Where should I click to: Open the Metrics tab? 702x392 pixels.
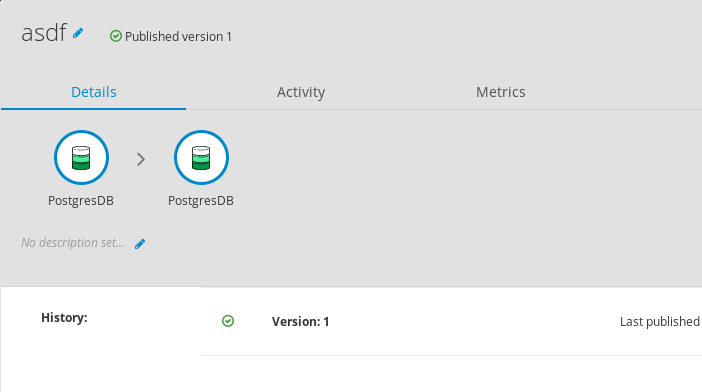(x=501, y=92)
